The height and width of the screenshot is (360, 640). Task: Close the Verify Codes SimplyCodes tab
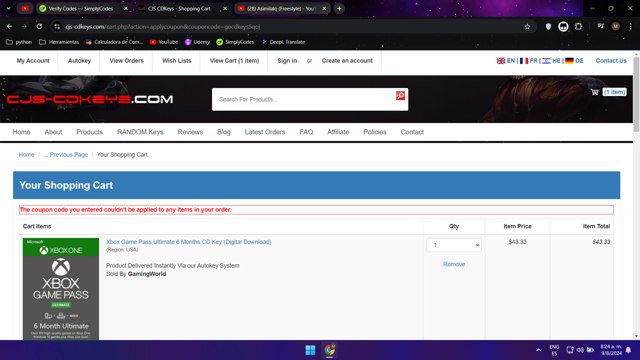126,8
